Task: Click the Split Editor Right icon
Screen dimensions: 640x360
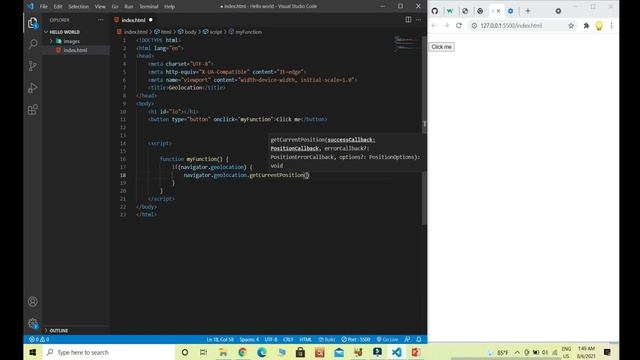Action: click(408, 20)
